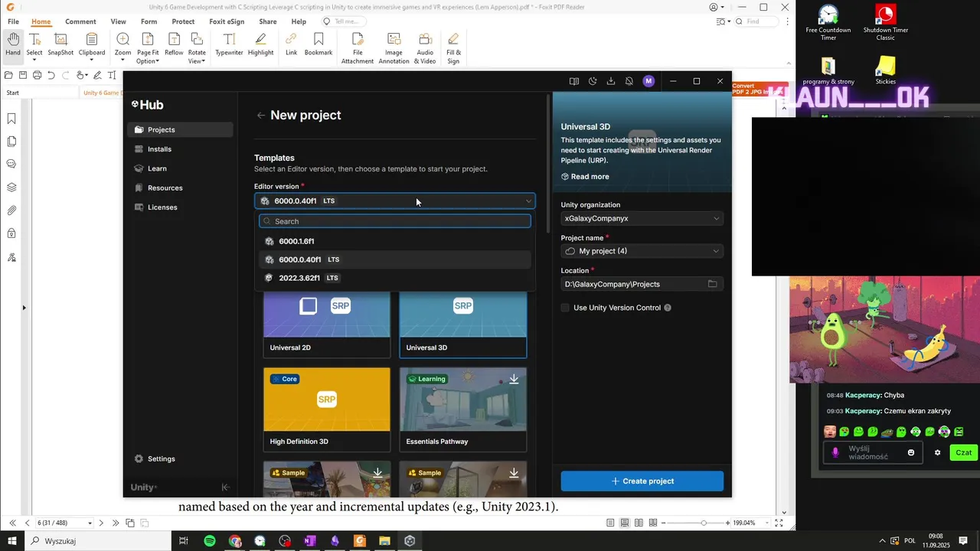Select Universal 2D template thumbnail
Viewport: 980px width, 551px height.
[x=327, y=325]
